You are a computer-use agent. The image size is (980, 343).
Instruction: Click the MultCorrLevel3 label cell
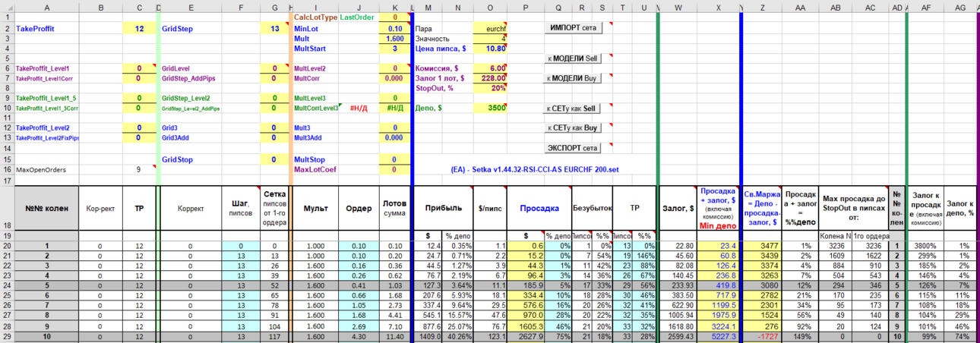pyautogui.click(x=316, y=109)
